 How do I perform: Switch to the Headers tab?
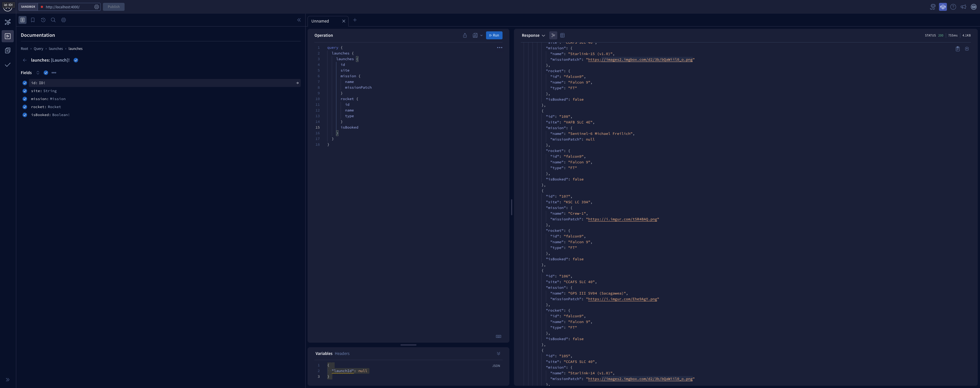[x=341, y=354]
